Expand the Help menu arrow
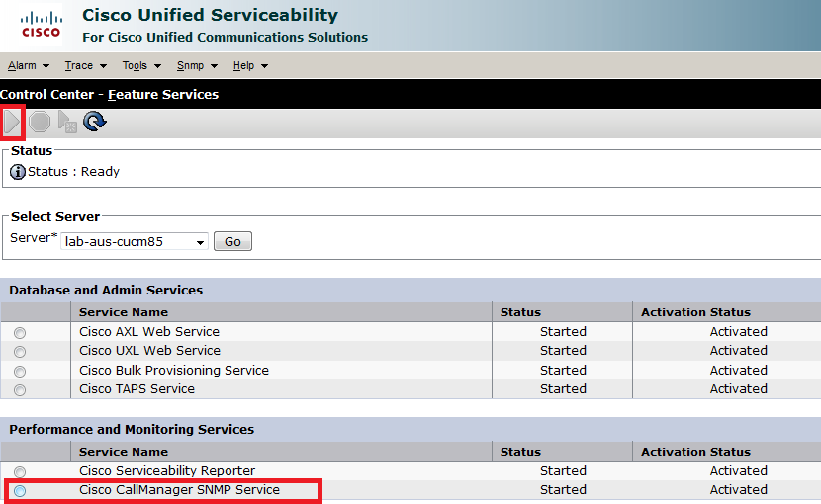The width and height of the screenshot is (821, 504). (x=264, y=66)
